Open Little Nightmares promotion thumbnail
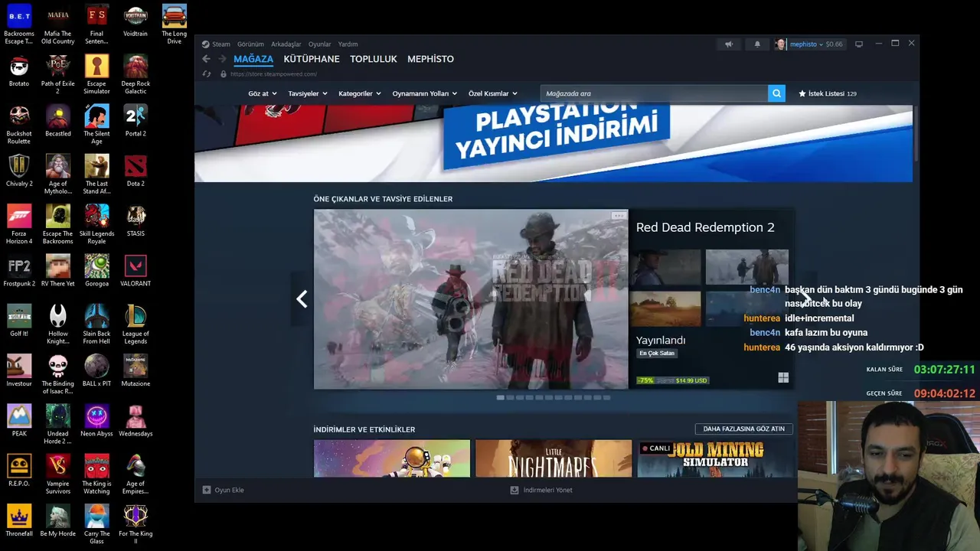 [x=554, y=458]
